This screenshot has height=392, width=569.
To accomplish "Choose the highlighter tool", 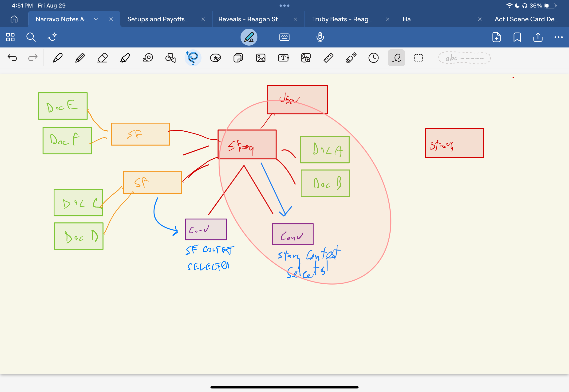I will pos(125,58).
